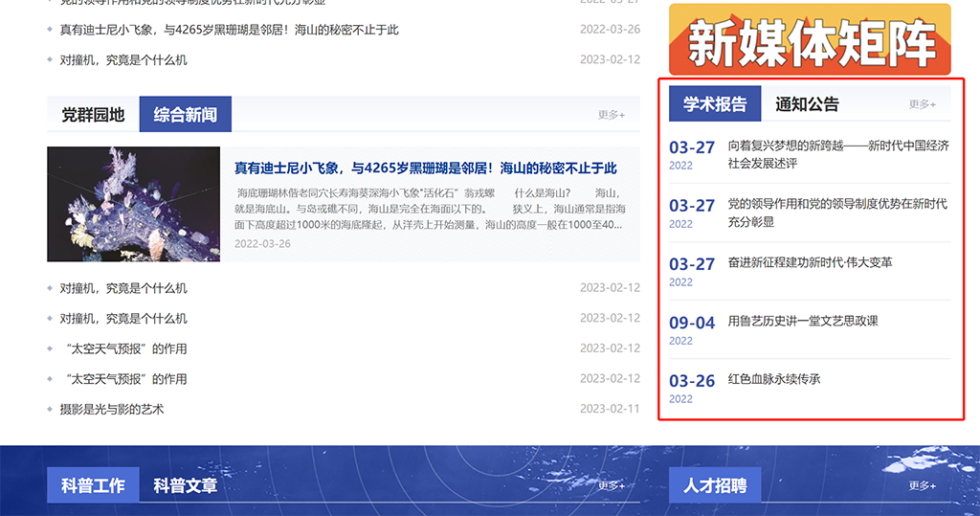Open the 学术报告 tab
This screenshot has width=980, height=516.
point(715,103)
